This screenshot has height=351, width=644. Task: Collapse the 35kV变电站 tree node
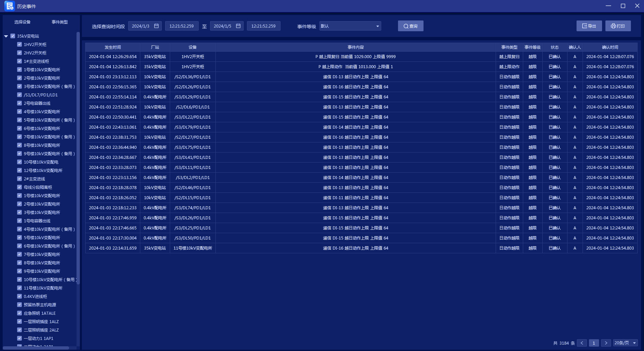pos(6,36)
